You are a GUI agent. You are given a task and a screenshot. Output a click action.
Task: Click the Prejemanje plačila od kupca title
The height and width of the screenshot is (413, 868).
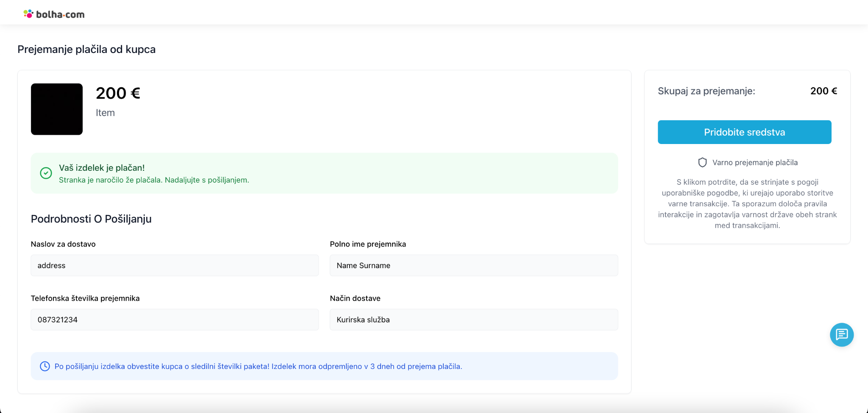86,50
